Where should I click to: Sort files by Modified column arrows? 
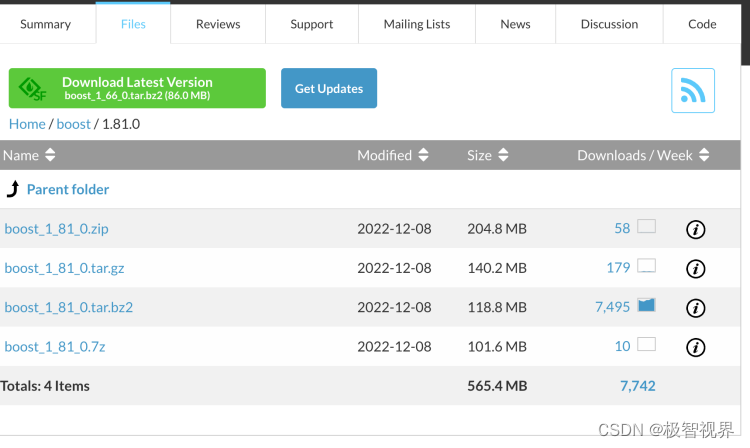423,155
